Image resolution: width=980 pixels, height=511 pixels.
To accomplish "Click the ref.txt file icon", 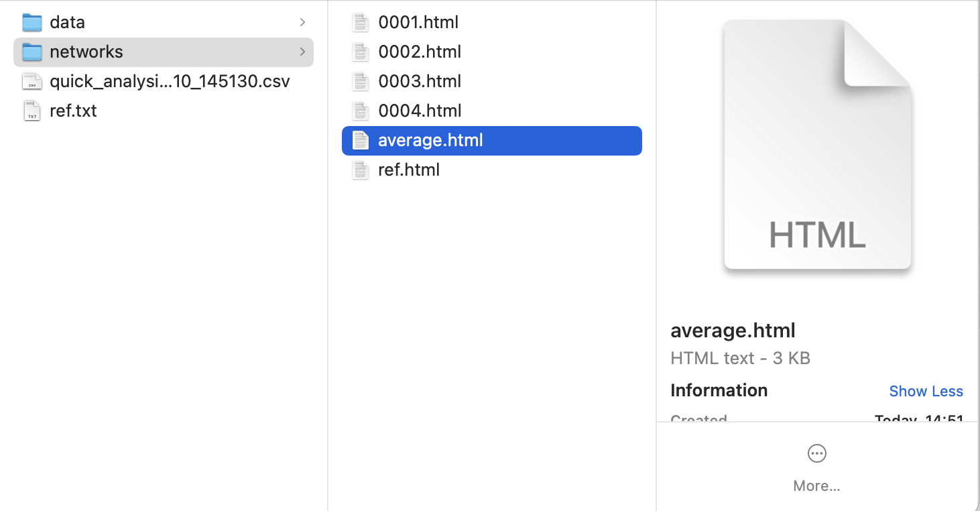I will [32, 111].
